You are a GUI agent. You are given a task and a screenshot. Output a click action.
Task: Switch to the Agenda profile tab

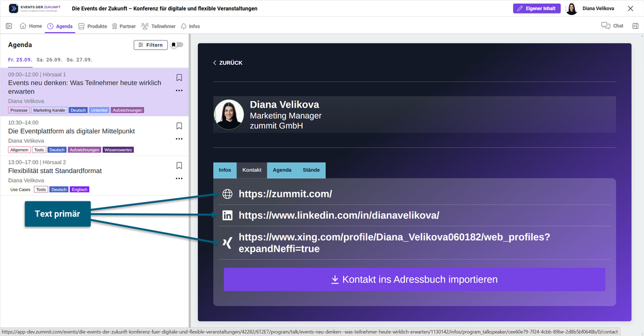[x=282, y=170]
